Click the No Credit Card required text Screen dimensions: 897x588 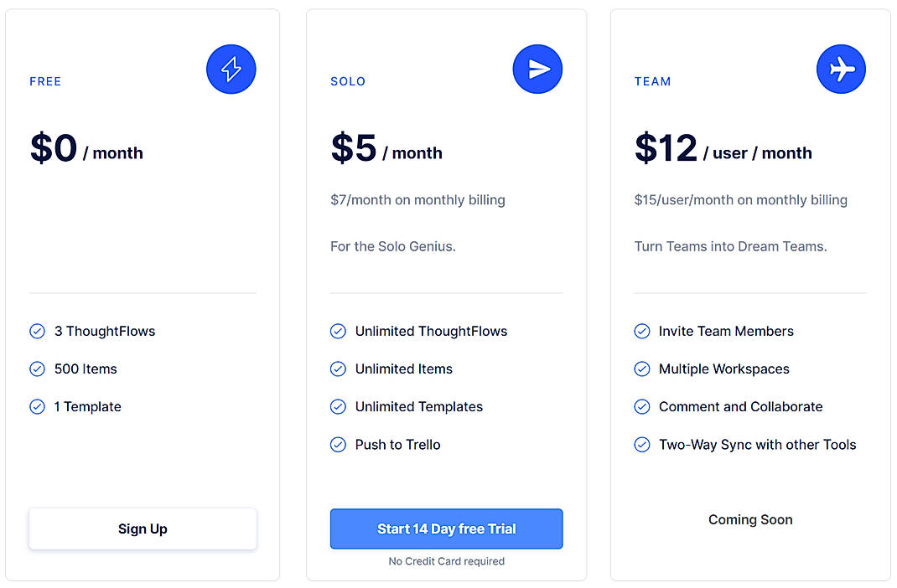(x=446, y=561)
